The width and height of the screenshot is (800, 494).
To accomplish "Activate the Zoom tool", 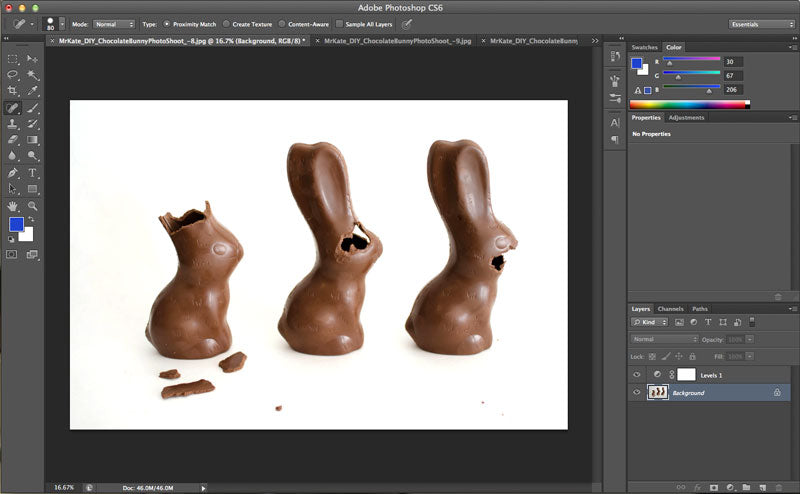I will pyautogui.click(x=33, y=205).
